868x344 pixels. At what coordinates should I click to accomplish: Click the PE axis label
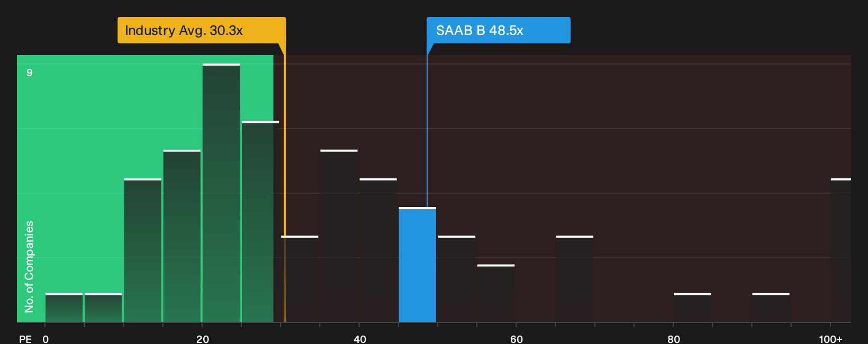(25, 339)
